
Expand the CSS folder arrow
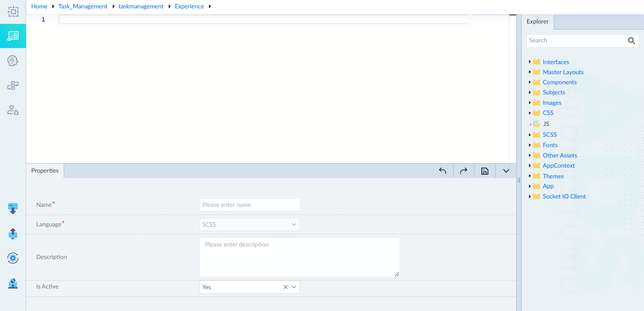[x=530, y=113]
